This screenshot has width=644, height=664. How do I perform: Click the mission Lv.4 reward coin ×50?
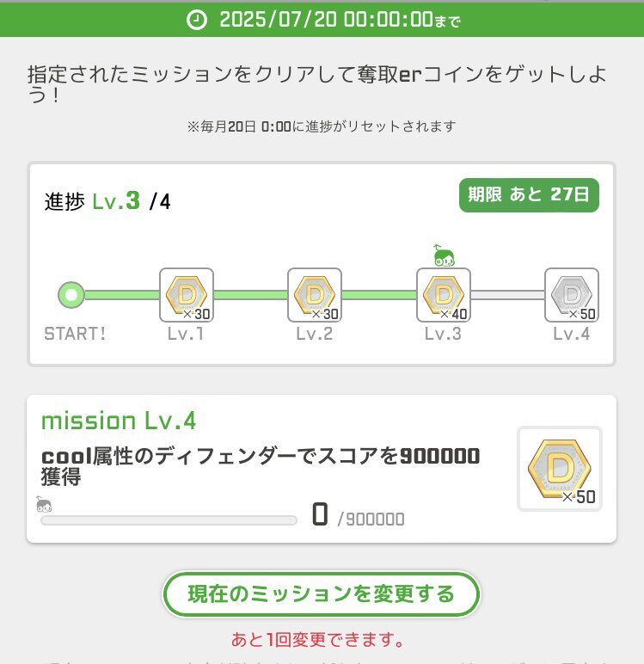560,469
